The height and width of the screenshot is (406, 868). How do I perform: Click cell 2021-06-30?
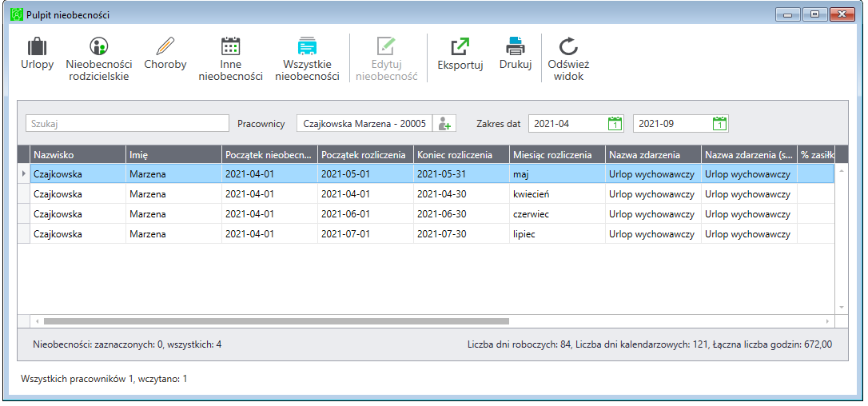coord(461,214)
